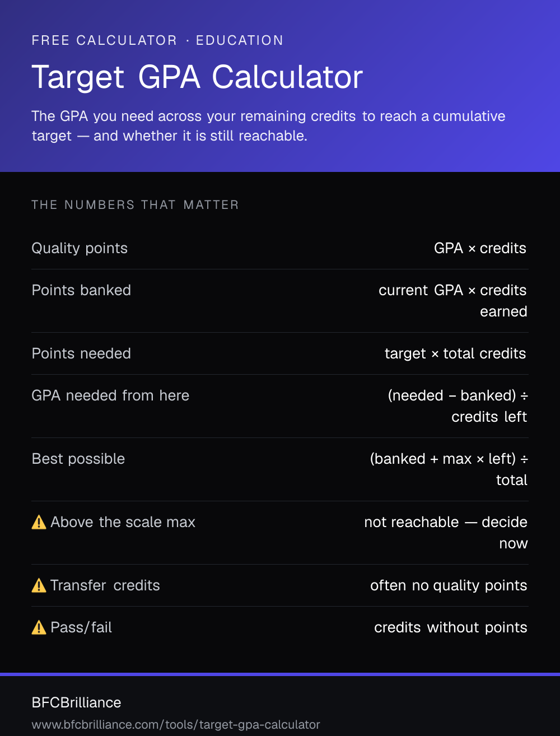Image resolution: width=560 pixels, height=736 pixels.
Task: Click the BFCBrilliance brand name
Action: click(x=77, y=702)
